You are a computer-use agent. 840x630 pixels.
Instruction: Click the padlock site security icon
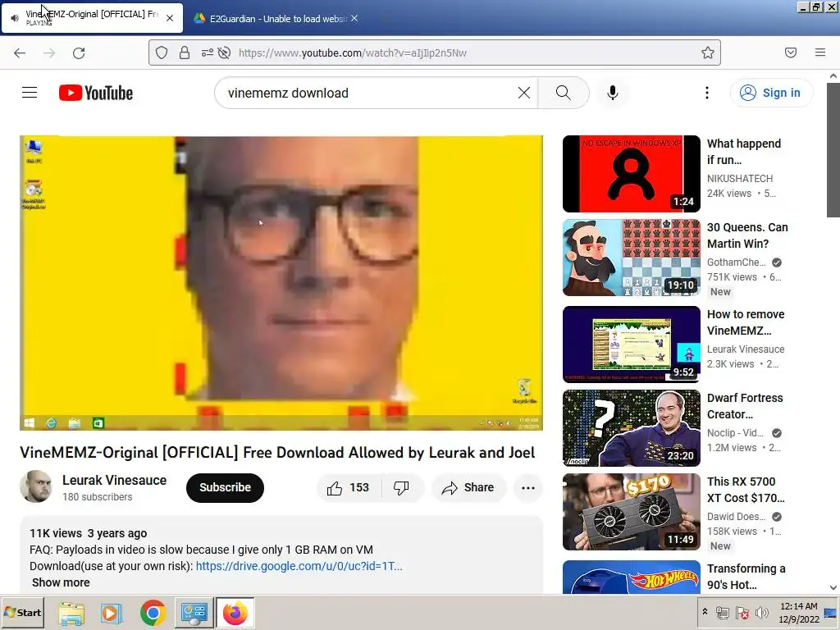[x=185, y=52]
